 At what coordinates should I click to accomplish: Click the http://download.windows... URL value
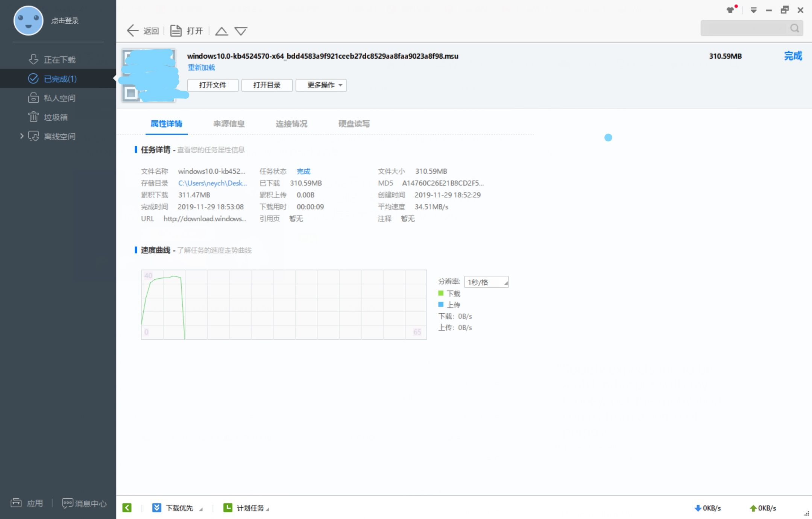coord(205,219)
